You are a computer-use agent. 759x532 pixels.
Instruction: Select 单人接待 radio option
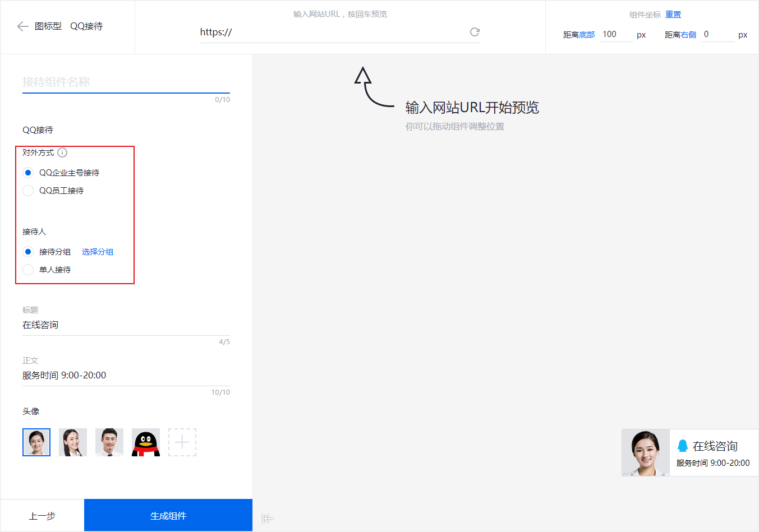coord(28,270)
